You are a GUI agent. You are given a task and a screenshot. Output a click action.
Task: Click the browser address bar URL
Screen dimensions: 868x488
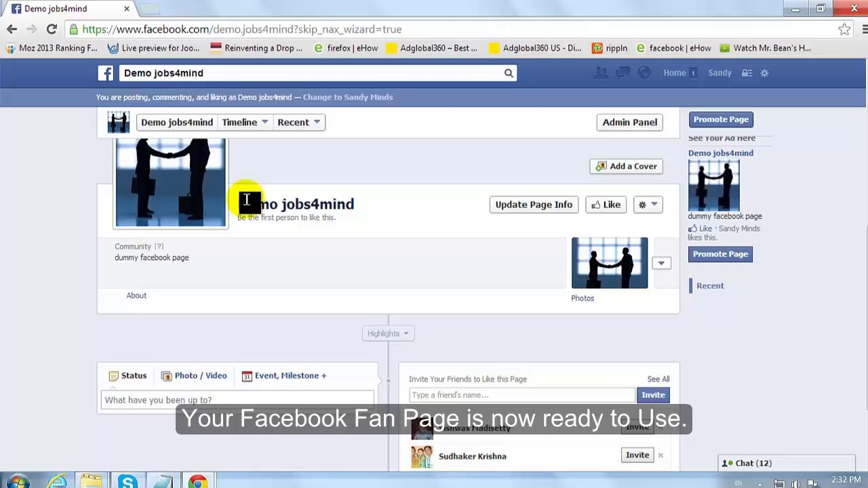pyautogui.click(x=242, y=29)
